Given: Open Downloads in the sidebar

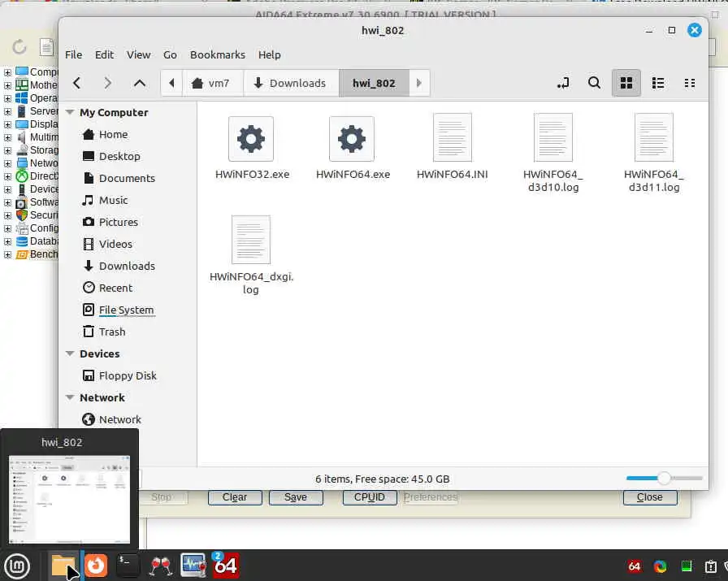Looking at the screenshot, I should pyautogui.click(x=127, y=266).
